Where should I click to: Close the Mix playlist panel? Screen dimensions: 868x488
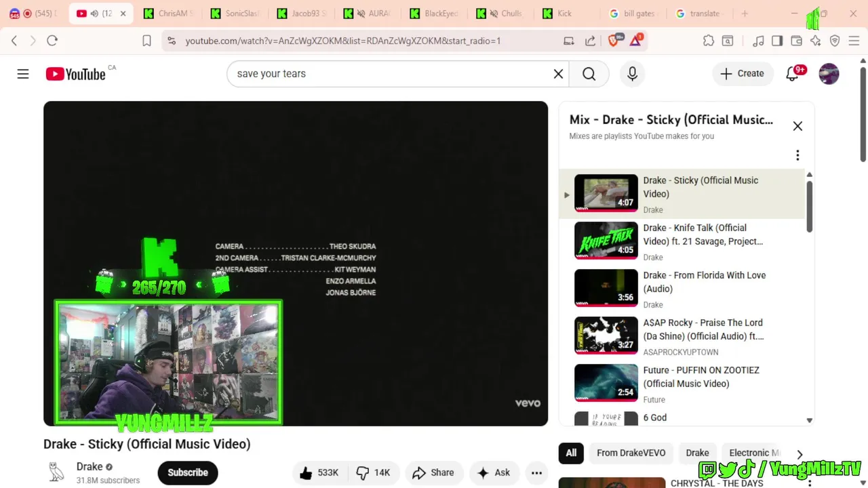pos(797,126)
